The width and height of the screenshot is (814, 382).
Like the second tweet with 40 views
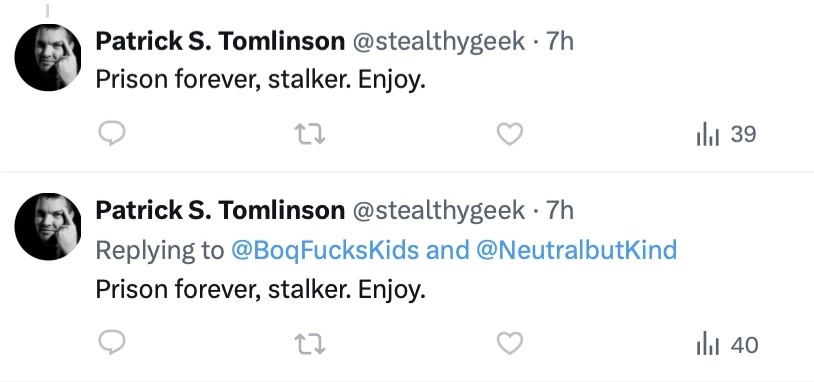pos(510,344)
